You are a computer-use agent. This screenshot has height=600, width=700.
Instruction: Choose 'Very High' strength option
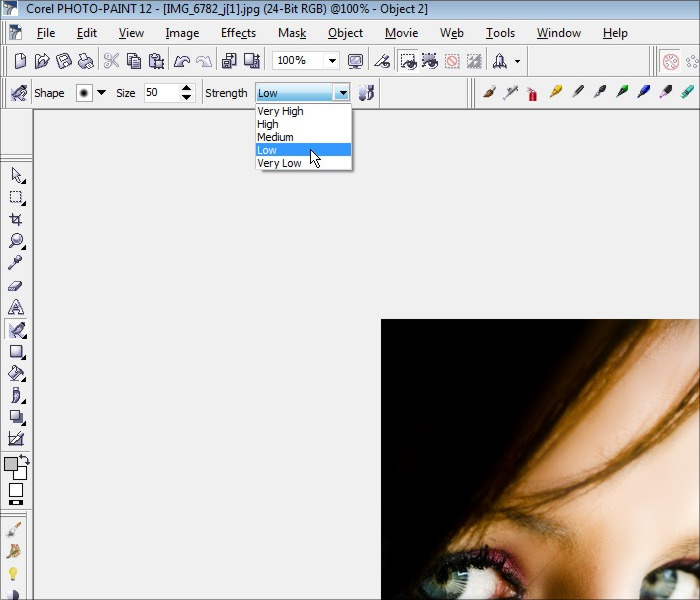coord(280,111)
